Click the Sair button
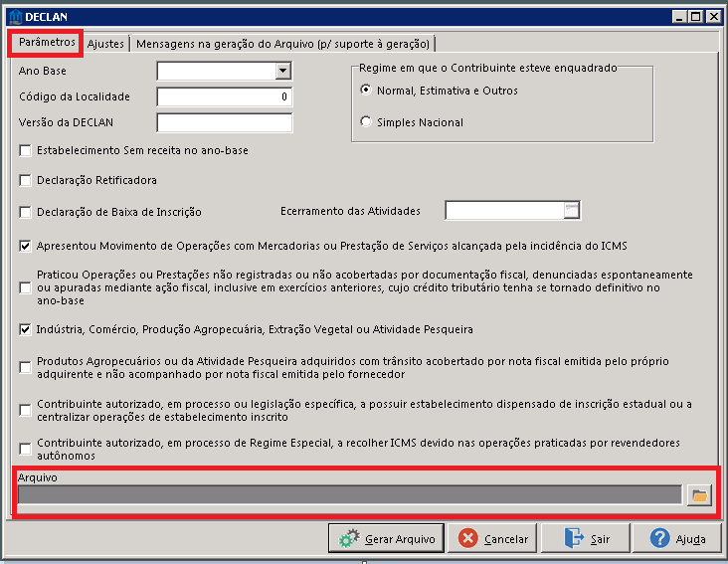 (x=586, y=538)
